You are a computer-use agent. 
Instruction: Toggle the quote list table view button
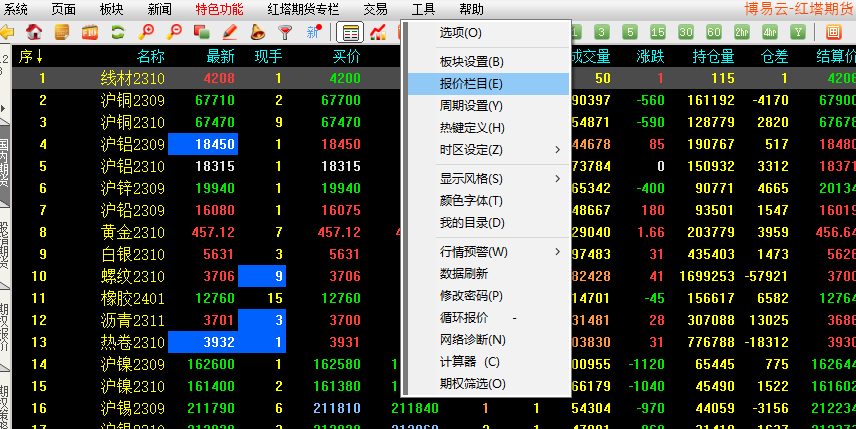pos(351,32)
